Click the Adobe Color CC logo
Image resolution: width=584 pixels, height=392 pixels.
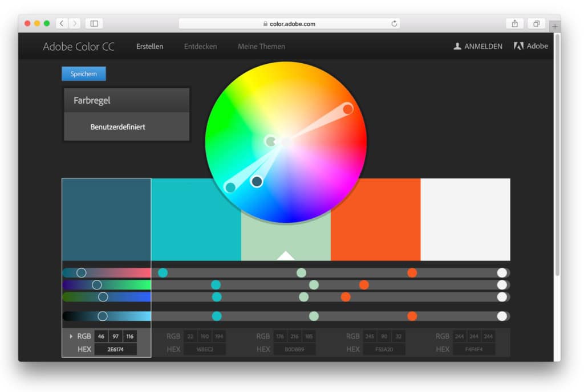coord(79,47)
